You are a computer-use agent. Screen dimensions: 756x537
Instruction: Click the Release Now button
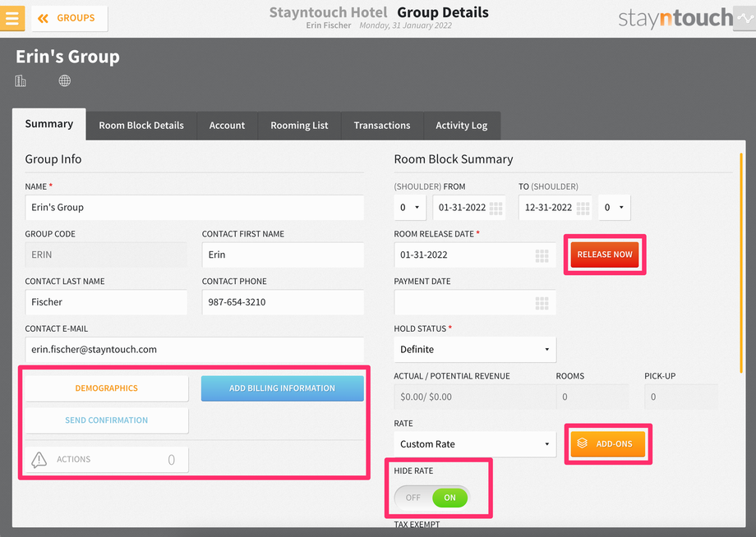(x=605, y=255)
